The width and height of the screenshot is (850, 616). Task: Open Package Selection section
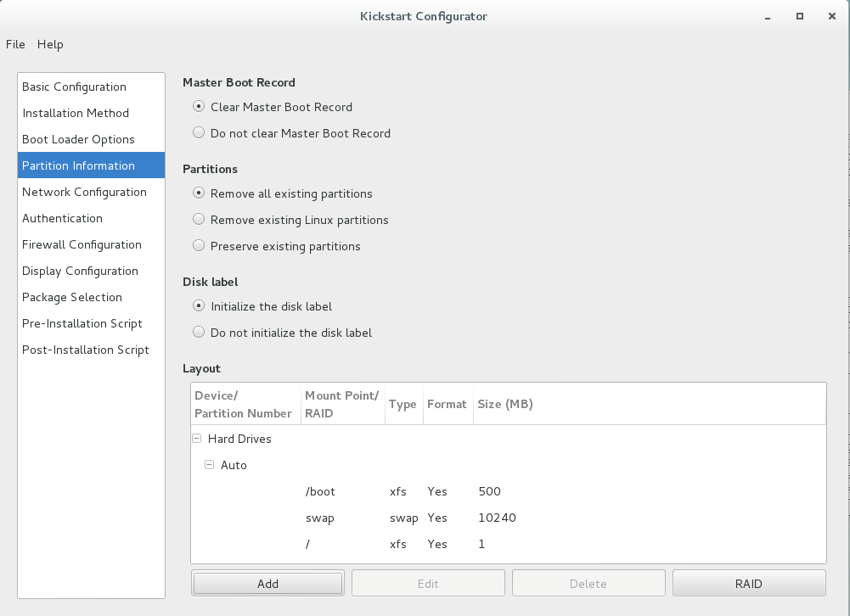71,297
